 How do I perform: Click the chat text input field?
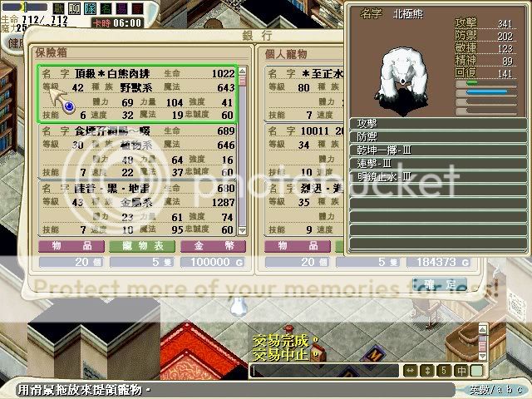point(324,371)
